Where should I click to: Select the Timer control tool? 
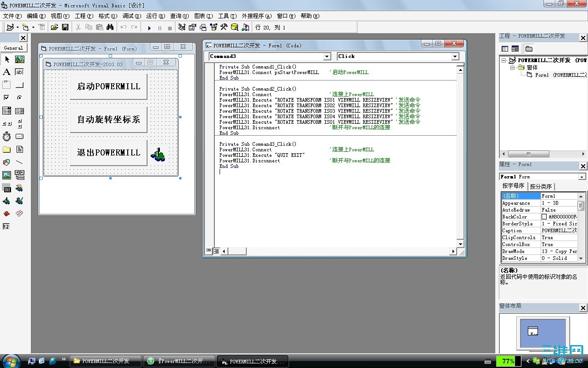point(7,137)
